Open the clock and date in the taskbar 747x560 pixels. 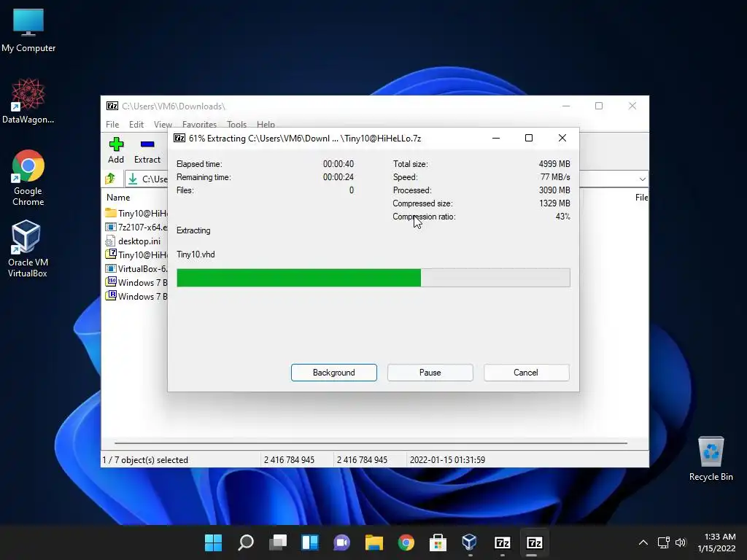[716, 542]
